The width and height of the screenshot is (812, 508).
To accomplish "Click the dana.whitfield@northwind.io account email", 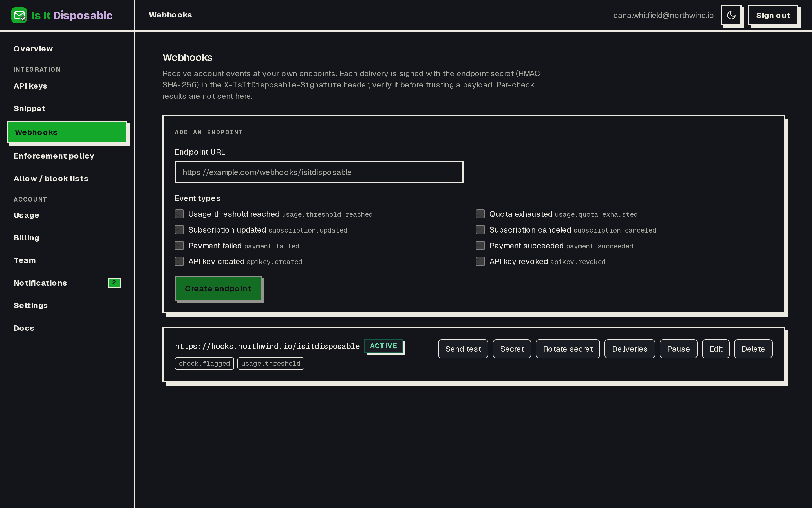I will pyautogui.click(x=663, y=16).
